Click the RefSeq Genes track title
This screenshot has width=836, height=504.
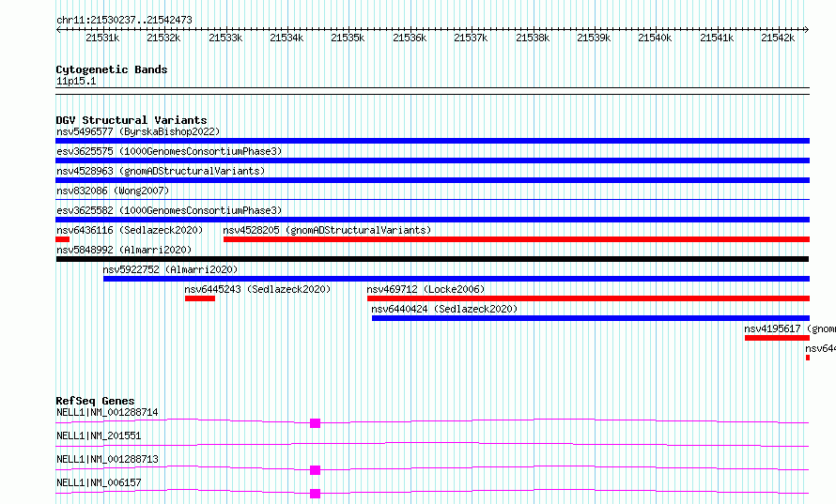coord(95,401)
